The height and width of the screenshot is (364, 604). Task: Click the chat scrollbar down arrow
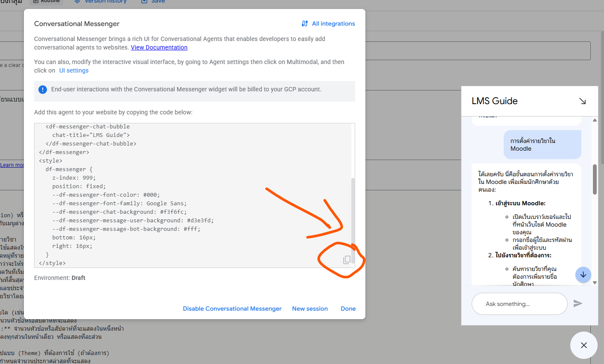pyautogui.click(x=595, y=282)
